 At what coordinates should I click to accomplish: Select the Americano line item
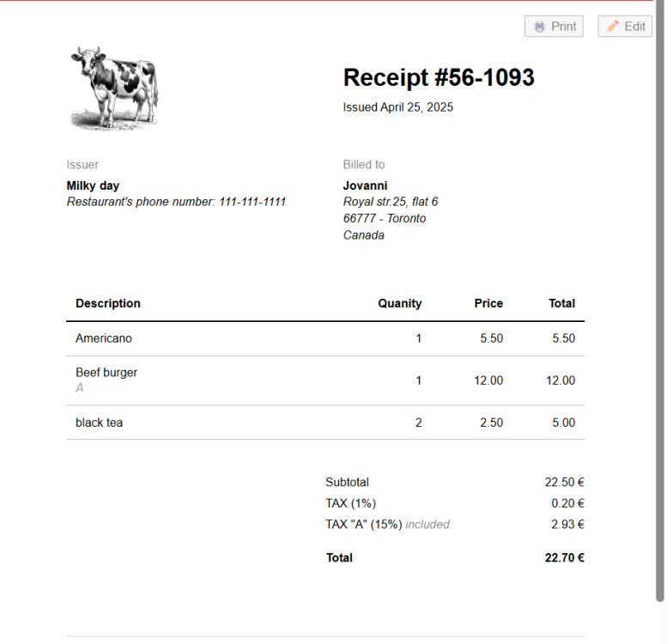click(x=104, y=338)
